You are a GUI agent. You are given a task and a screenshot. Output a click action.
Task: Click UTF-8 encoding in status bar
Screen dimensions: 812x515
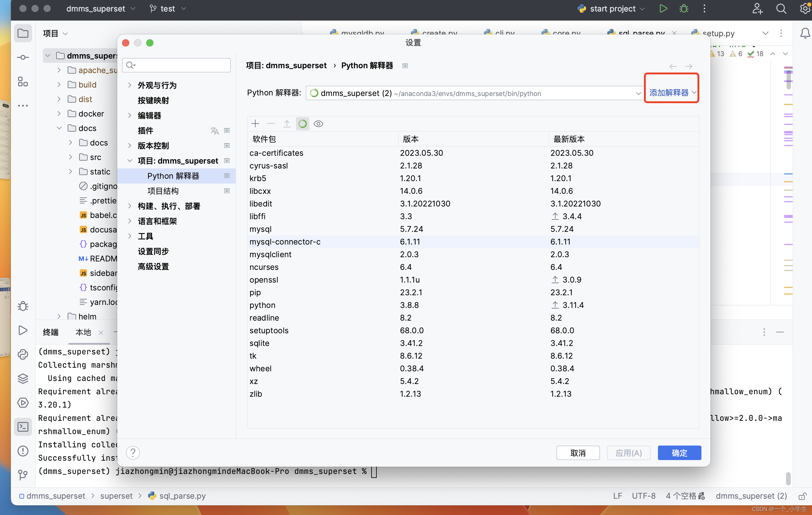643,496
